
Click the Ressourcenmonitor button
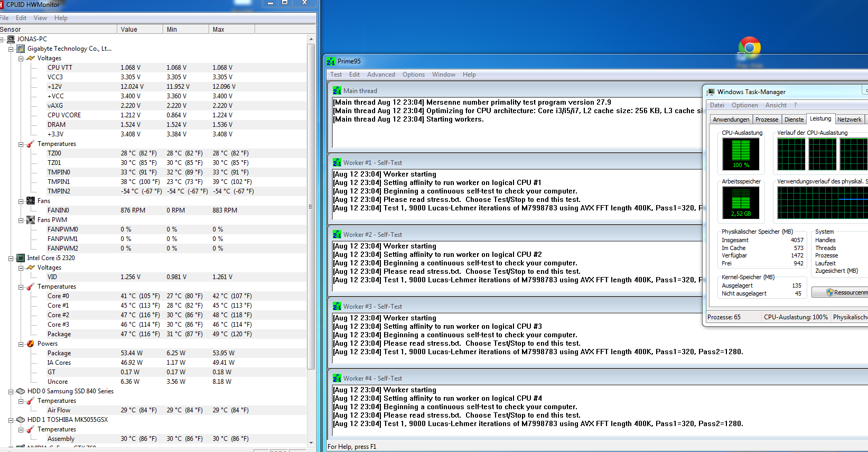(x=840, y=292)
